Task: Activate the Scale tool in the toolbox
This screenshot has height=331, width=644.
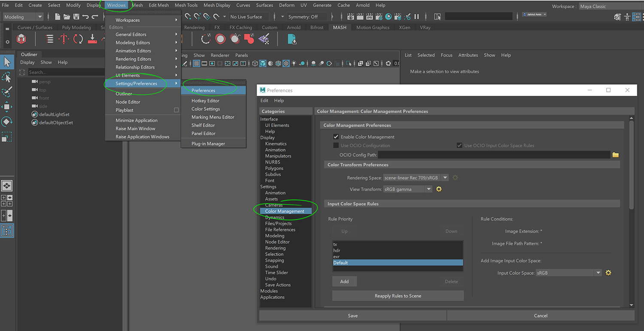Action: (x=7, y=137)
